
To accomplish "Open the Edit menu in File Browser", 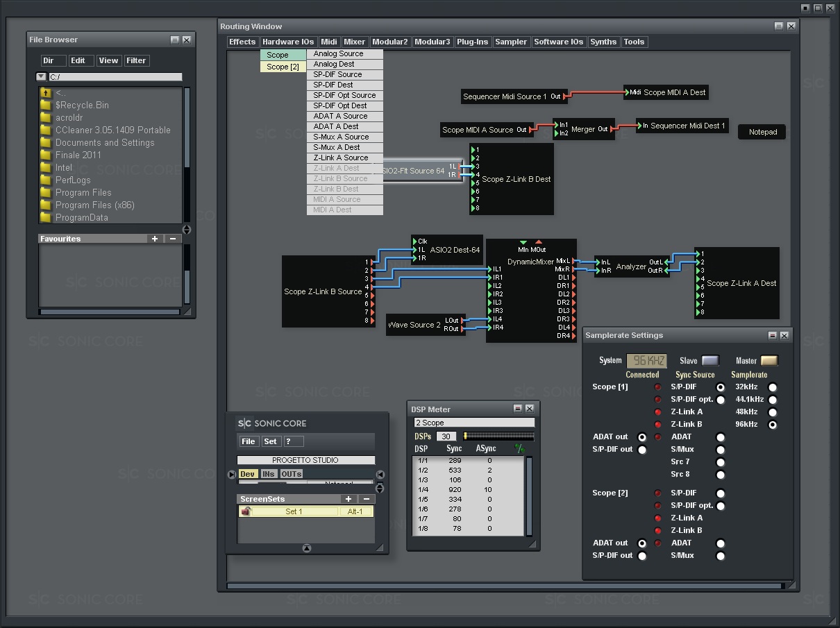I will tap(81, 60).
